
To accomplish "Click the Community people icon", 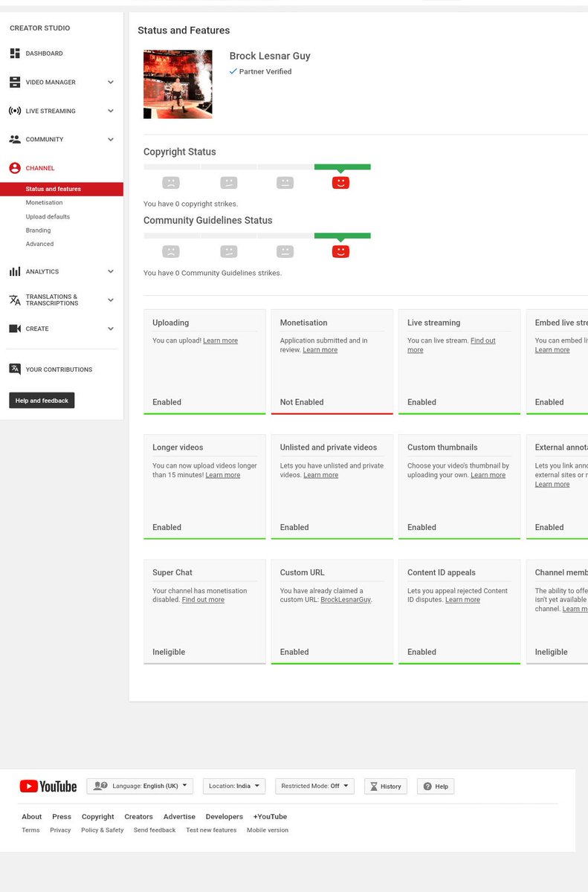I will [x=15, y=139].
